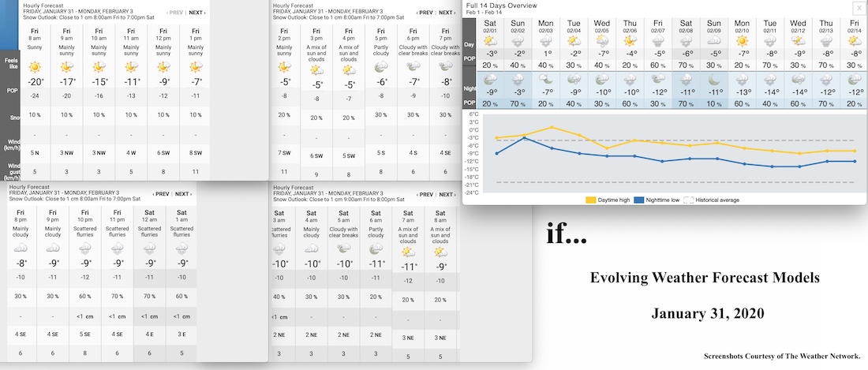Click the partly cloudy icon for Fri 5 pm
868x370 pixels.
pos(380,67)
